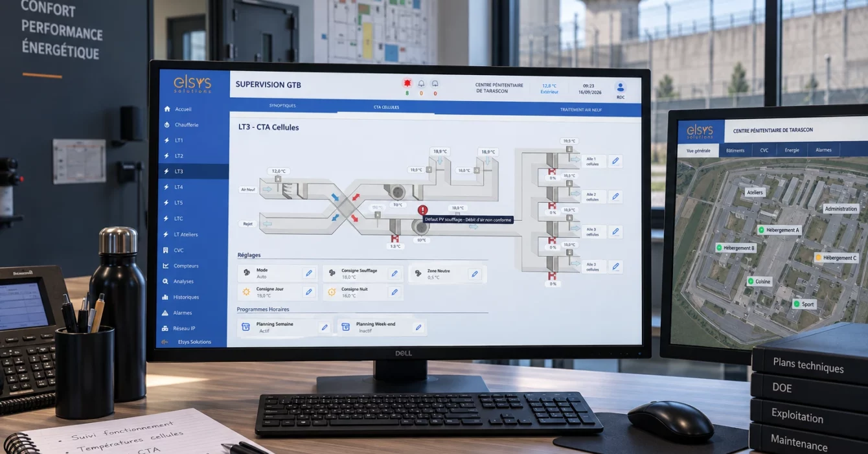
Task: Click the Hébergement C map label
Action: (x=836, y=258)
